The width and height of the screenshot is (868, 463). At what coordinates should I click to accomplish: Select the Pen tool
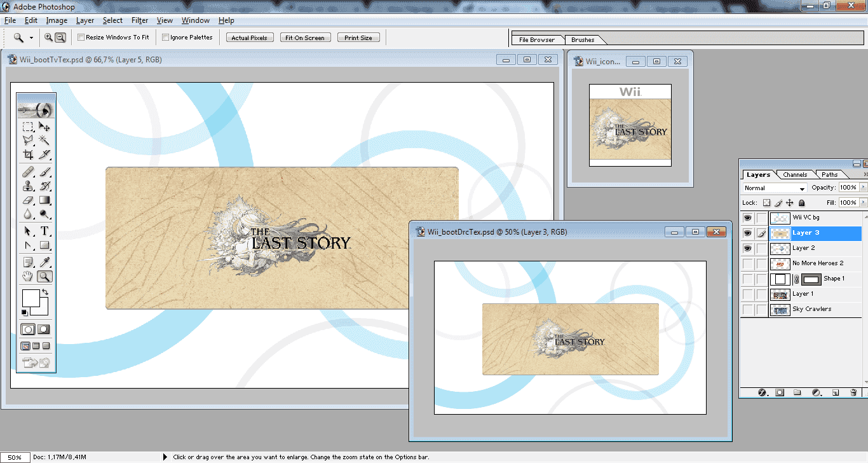[28, 245]
